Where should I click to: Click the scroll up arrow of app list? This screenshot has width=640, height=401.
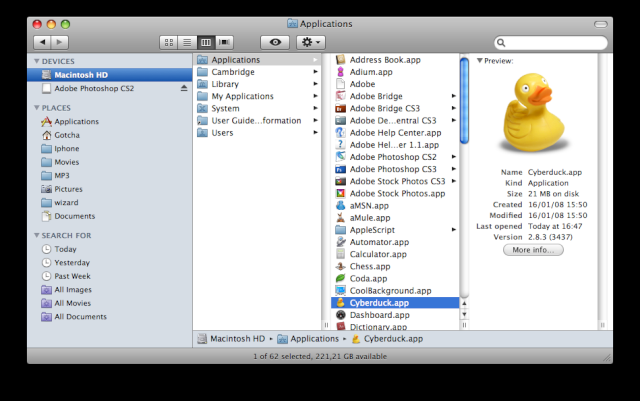(x=464, y=303)
